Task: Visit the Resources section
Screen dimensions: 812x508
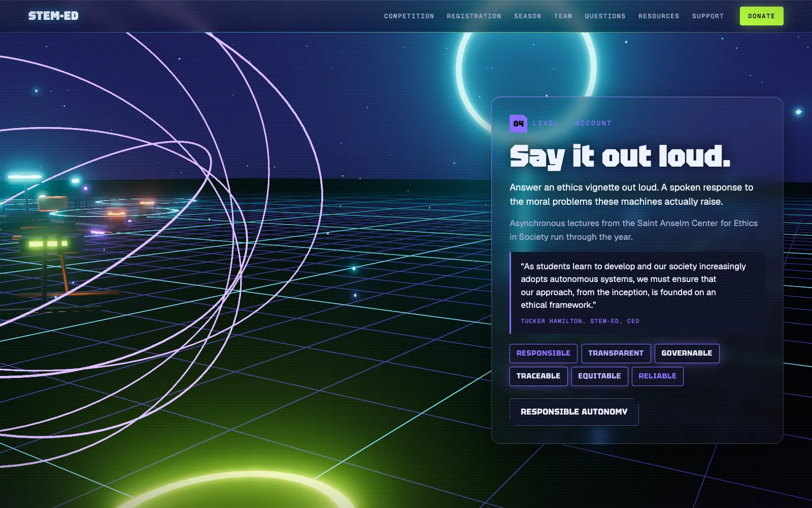Action: click(659, 16)
